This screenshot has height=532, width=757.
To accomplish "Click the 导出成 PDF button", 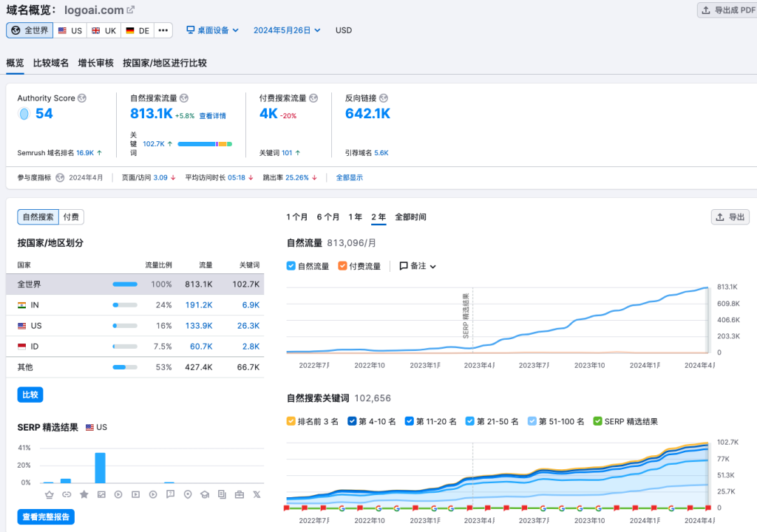I will pos(727,10).
